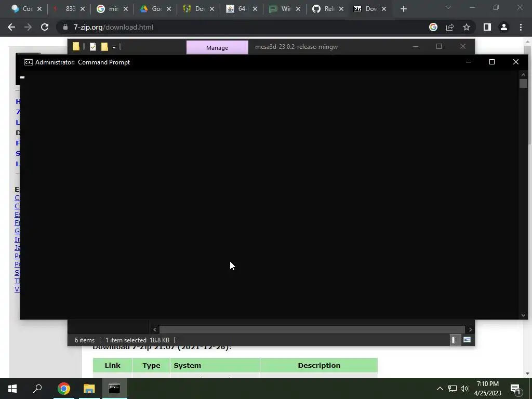The image size is (532, 399).
Task: Click the Command Prompt scrollbar down arrow
Action: click(x=523, y=315)
